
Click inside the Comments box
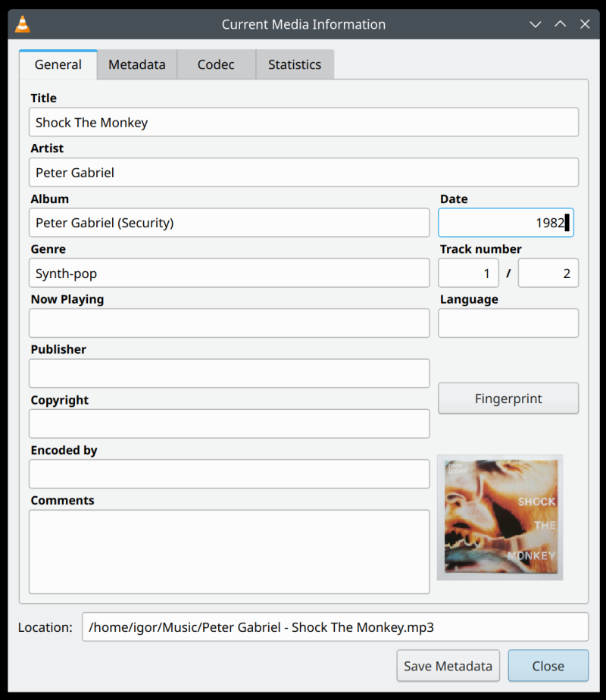pos(227,552)
